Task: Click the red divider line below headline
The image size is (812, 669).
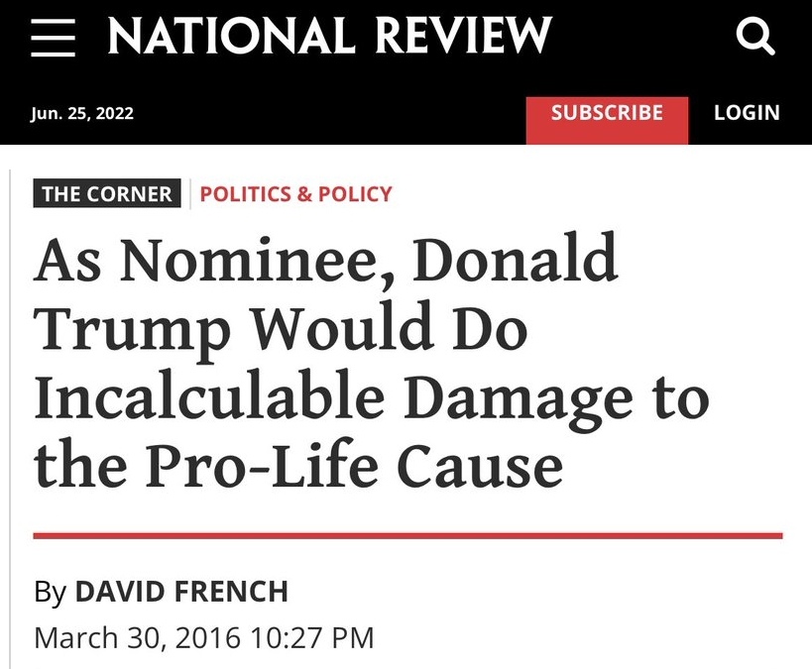Action: pos(407,535)
